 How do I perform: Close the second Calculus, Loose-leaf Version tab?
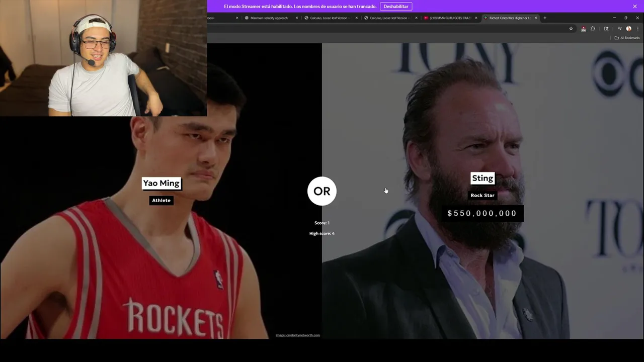(416, 18)
